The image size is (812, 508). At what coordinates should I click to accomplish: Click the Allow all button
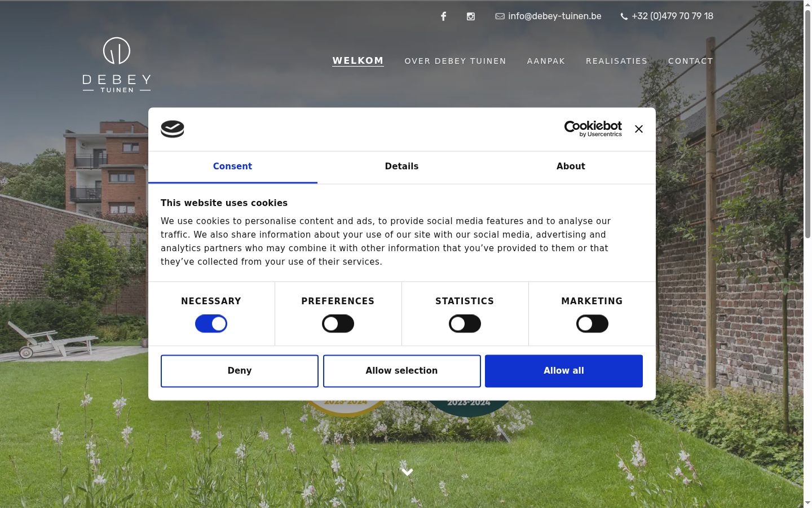tap(564, 371)
